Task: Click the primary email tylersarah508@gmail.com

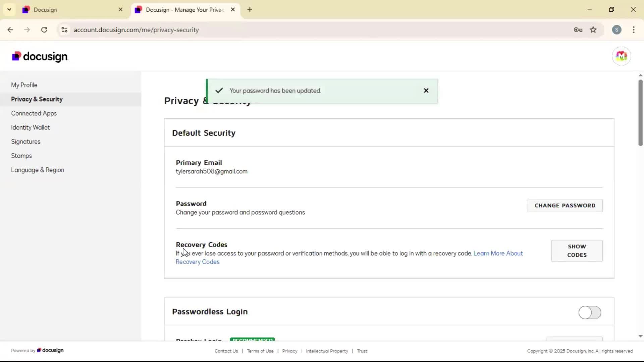Action: [x=212, y=171]
